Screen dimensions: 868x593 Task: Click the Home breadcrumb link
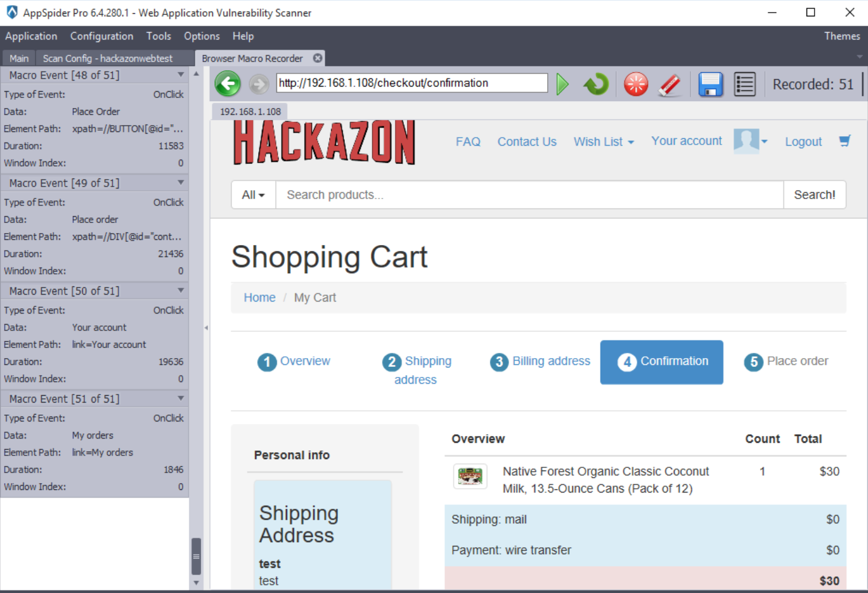[x=259, y=297]
